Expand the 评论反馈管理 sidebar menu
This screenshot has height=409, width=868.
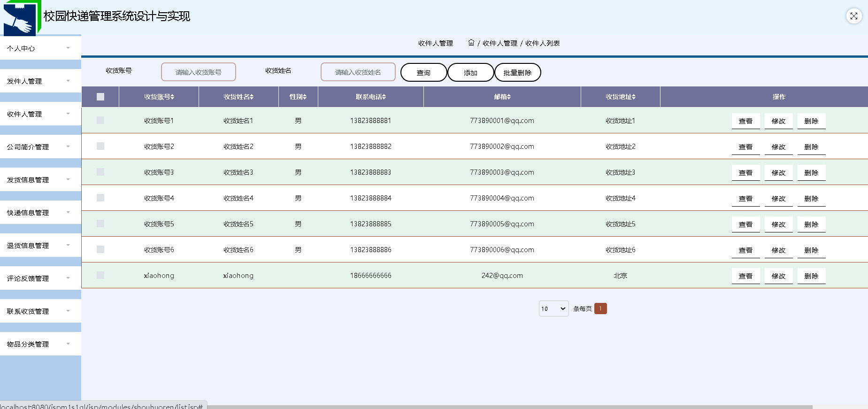click(40, 278)
